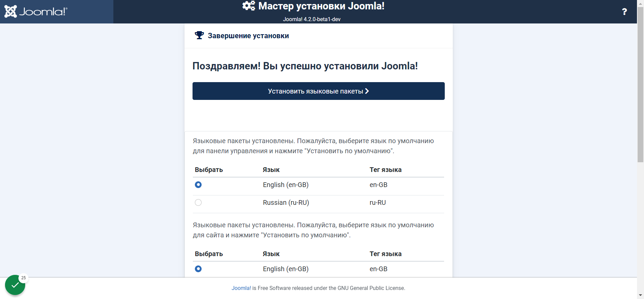Click the trophy icon beside Завершение установки

(x=199, y=35)
